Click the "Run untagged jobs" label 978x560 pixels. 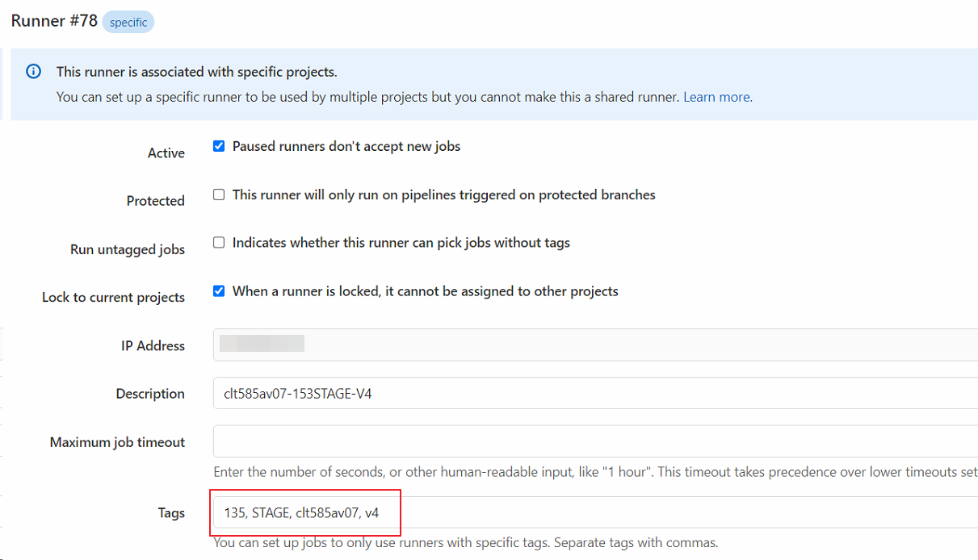point(128,249)
